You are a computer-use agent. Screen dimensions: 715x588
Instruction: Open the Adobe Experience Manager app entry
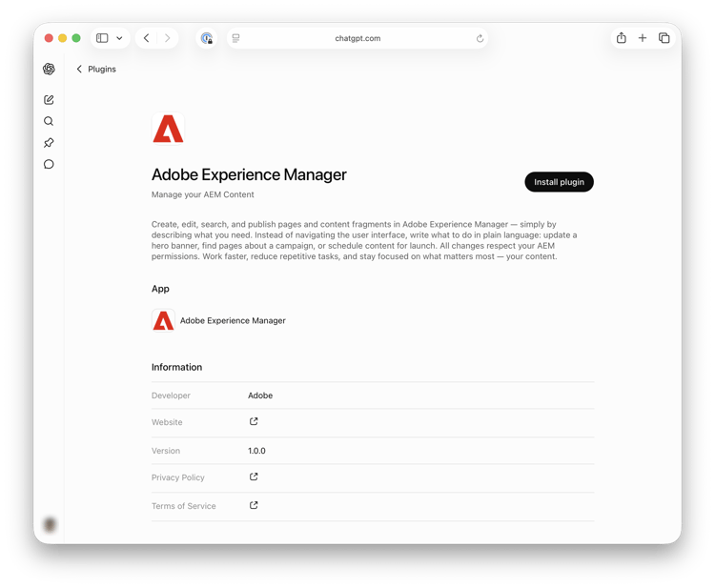tap(219, 320)
